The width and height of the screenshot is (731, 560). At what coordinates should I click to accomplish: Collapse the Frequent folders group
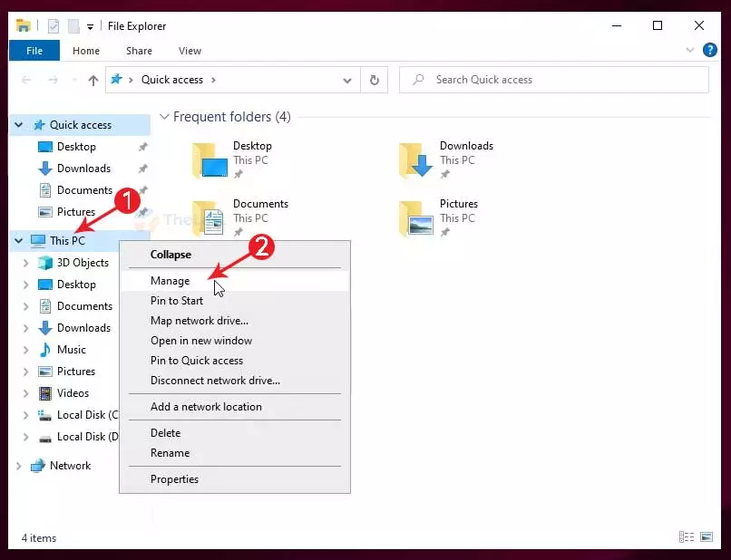[x=163, y=117]
